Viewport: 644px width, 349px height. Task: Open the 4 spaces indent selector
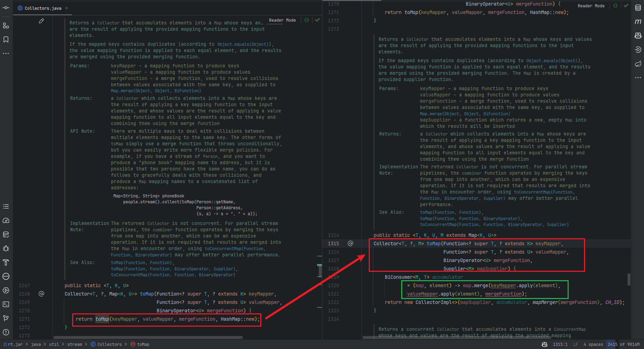[x=593, y=344]
